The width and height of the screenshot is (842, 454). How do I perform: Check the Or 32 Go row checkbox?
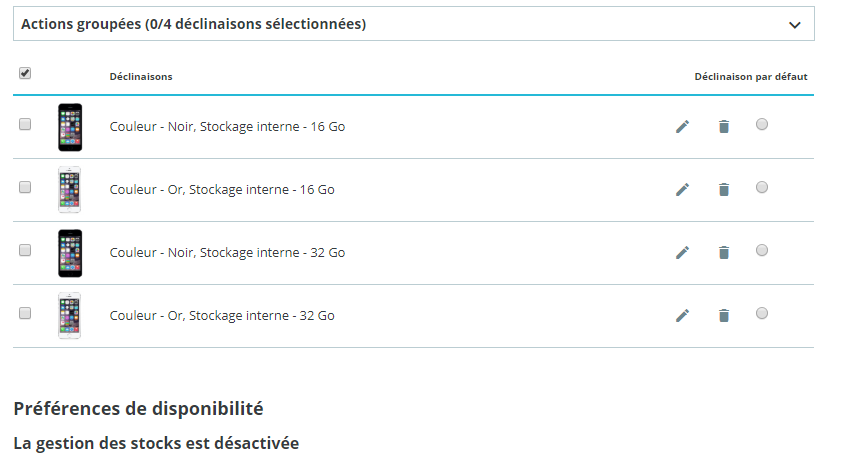pos(25,313)
